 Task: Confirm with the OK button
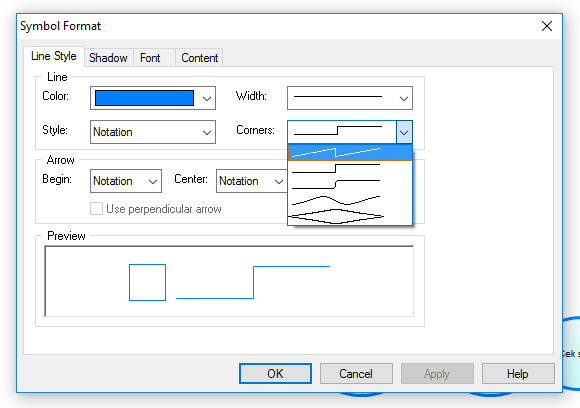(275, 374)
